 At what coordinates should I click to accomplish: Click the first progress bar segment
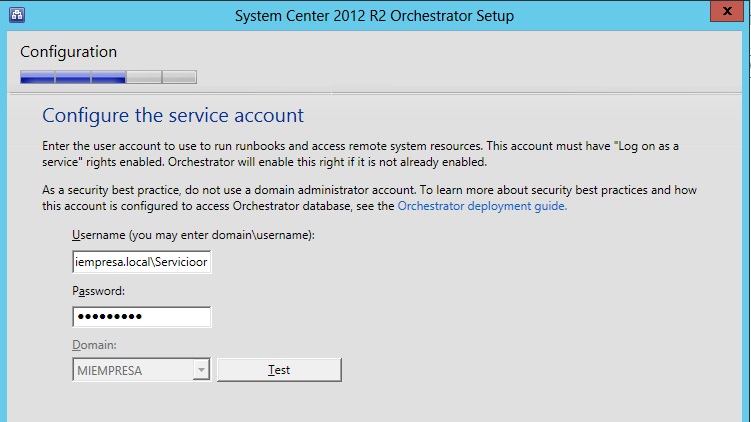tap(37, 77)
